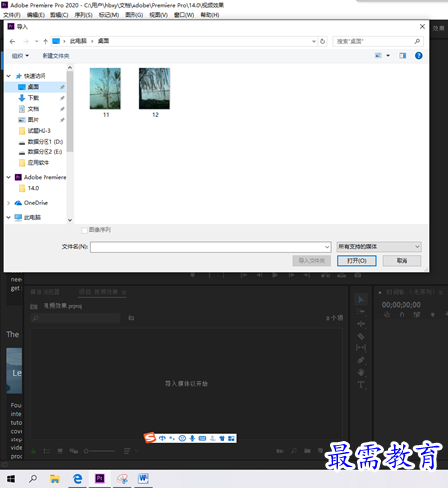Open the 文件(F) menu
Viewport: 448px width, 488px height.
coord(12,15)
